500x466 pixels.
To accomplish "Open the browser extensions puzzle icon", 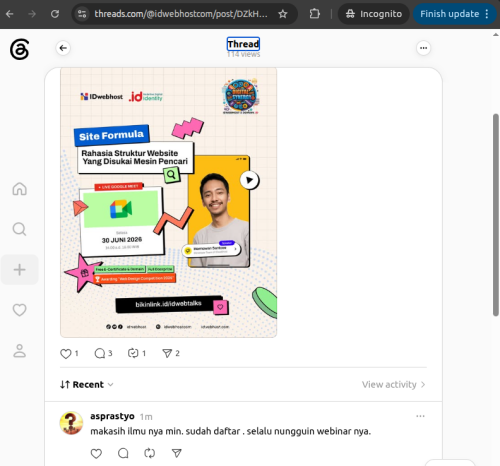I will (x=314, y=14).
